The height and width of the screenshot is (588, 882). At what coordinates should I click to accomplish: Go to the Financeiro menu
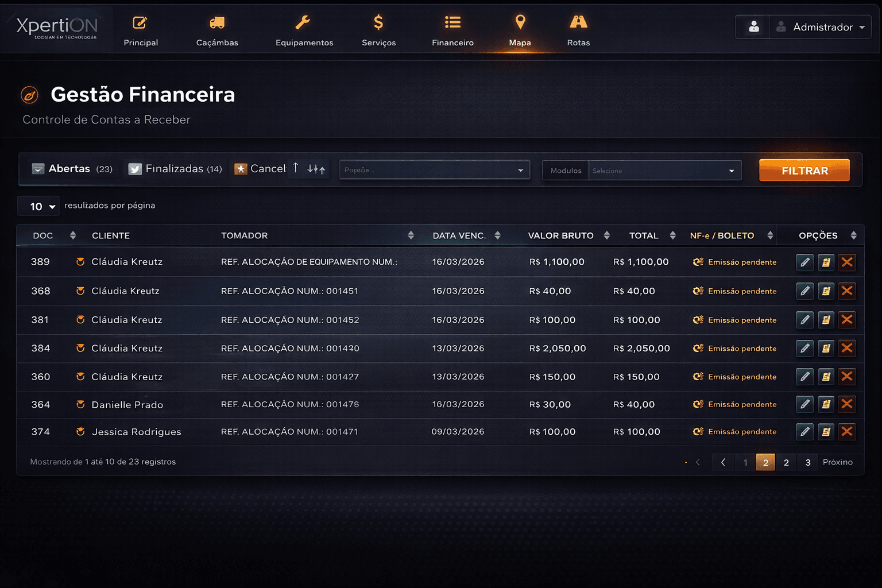tap(452, 30)
